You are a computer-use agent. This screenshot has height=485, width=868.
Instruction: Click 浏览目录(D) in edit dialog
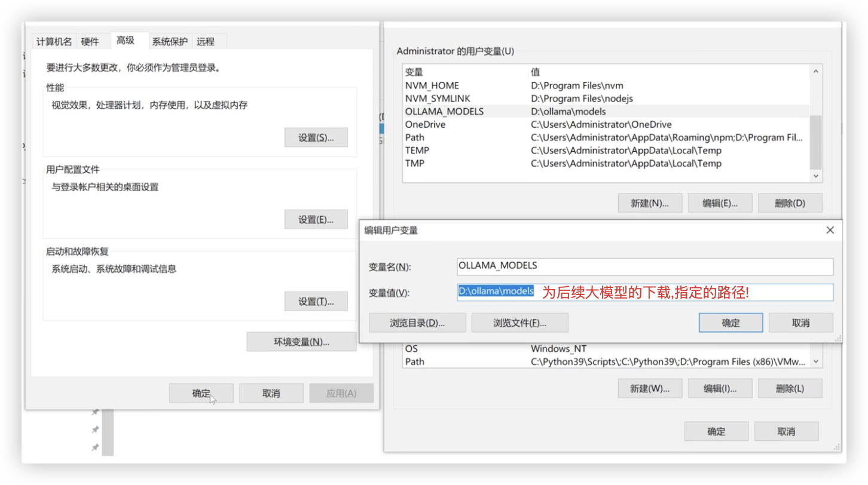tap(418, 323)
